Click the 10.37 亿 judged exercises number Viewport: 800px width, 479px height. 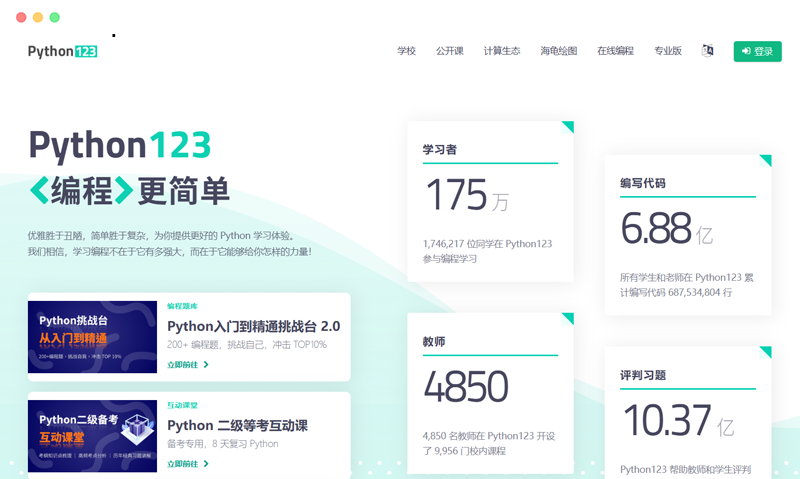679,420
